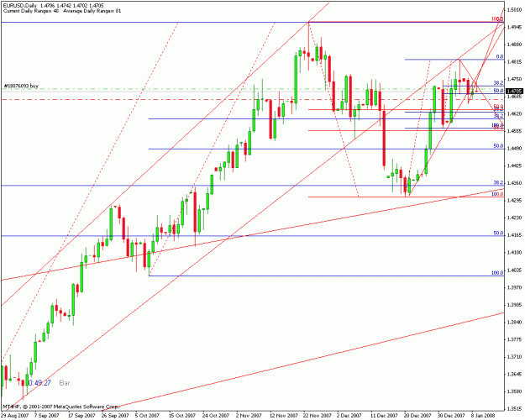Click the 1.4360 price axis label
Image resolution: width=525 pixels, height=420 pixels.
[514, 183]
